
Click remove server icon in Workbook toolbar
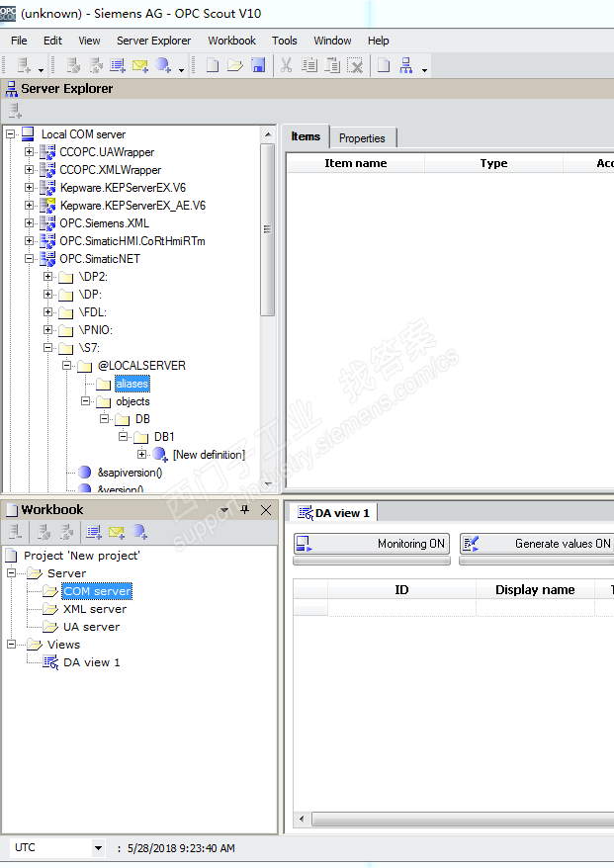tap(15, 532)
